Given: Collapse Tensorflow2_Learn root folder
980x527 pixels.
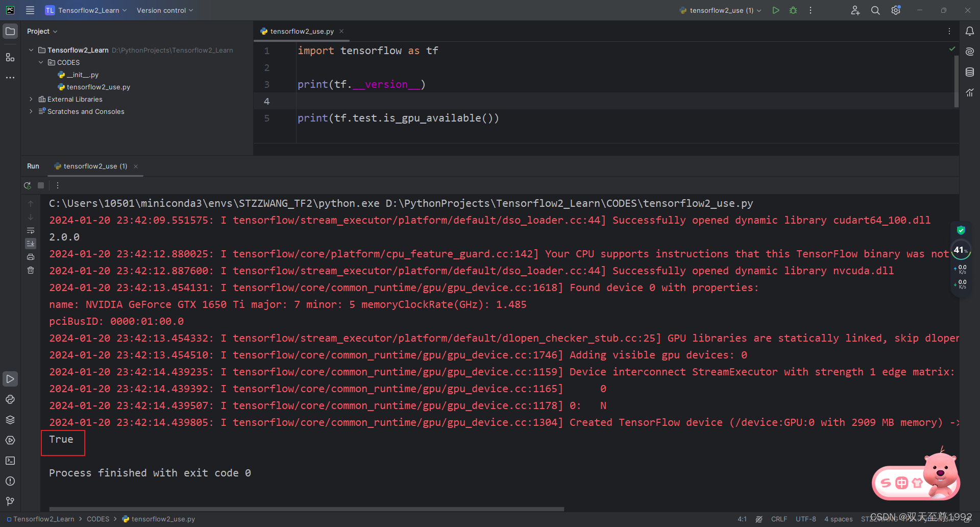Looking at the screenshot, I should (x=31, y=50).
